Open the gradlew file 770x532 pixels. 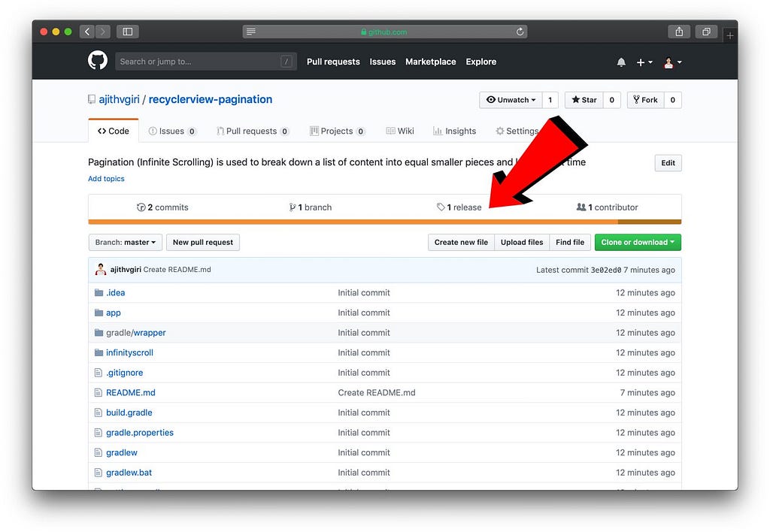pos(122,453)
